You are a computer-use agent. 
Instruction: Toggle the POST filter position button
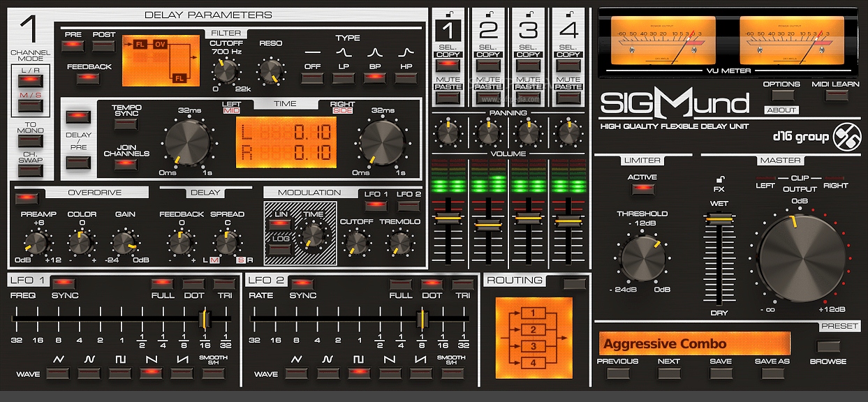tap(103, 46)
